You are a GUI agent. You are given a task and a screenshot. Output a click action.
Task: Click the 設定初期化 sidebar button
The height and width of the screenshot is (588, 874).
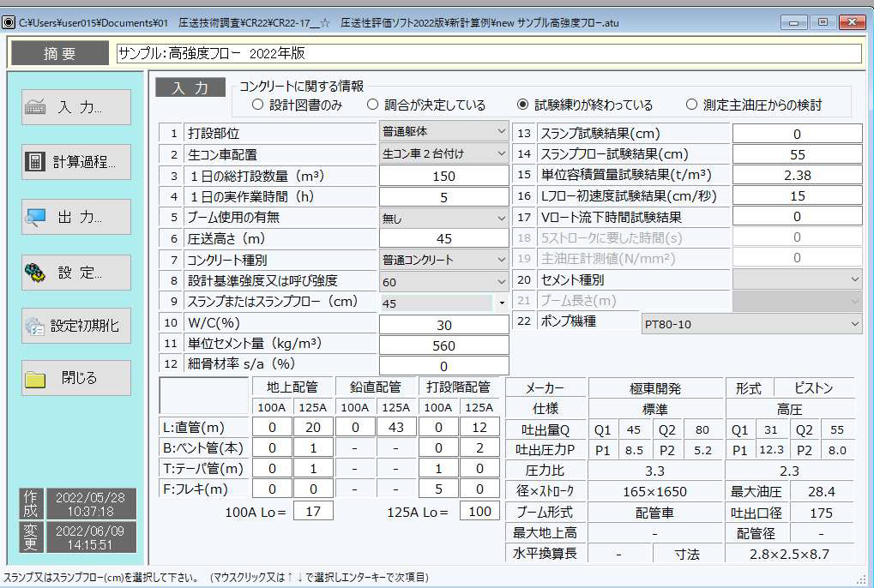(x=76, y=326)
